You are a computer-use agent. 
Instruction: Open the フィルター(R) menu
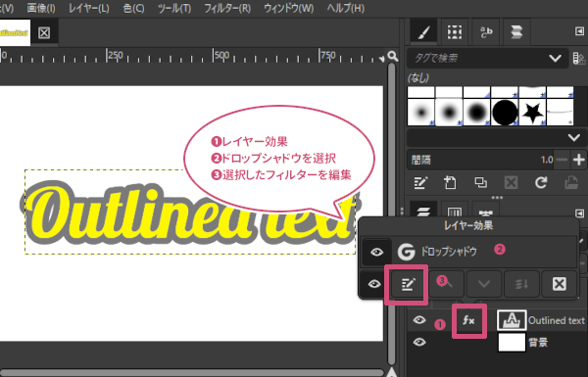[x=227, y=8]
